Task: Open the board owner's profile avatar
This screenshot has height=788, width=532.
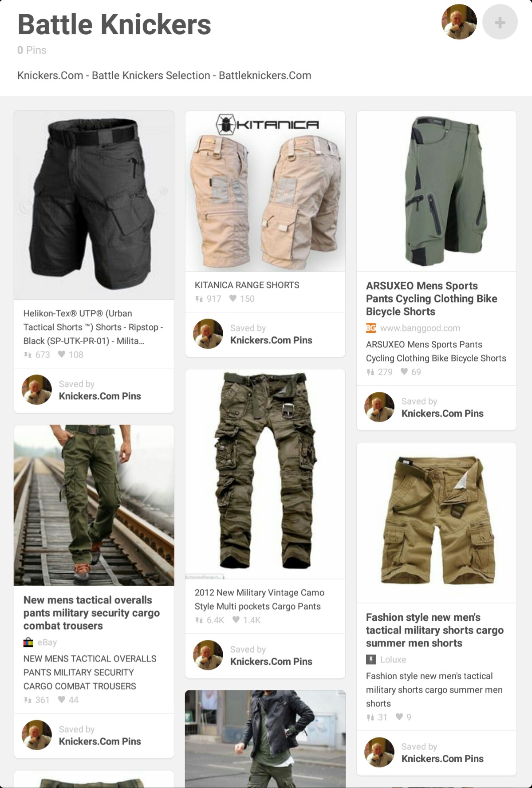Action: coord(459,22)
